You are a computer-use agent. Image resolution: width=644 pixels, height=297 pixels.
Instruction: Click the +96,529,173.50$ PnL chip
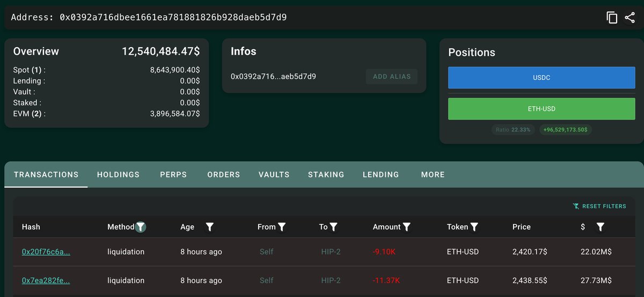[565, 130]
